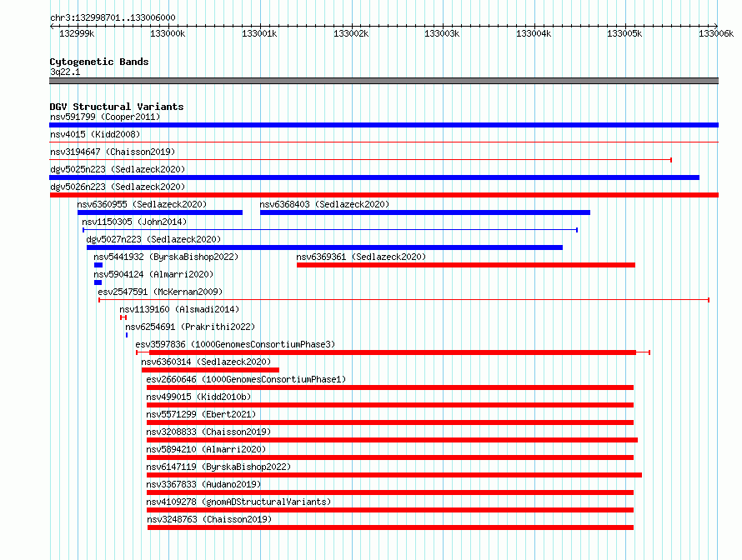
Task: Click the tiny nsv1139160 red marker
Action: [x=123, y=317]
